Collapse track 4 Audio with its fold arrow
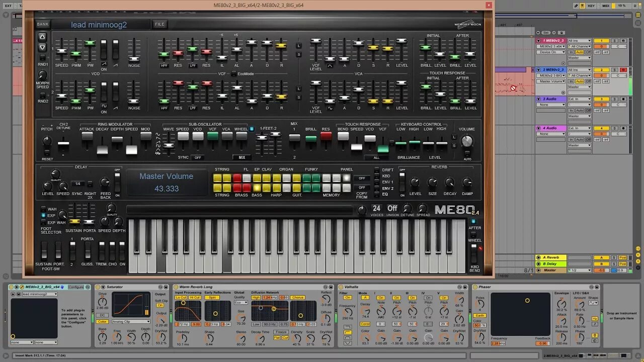Viewport: 644px width, 362px height. click(x=539, y=128)
